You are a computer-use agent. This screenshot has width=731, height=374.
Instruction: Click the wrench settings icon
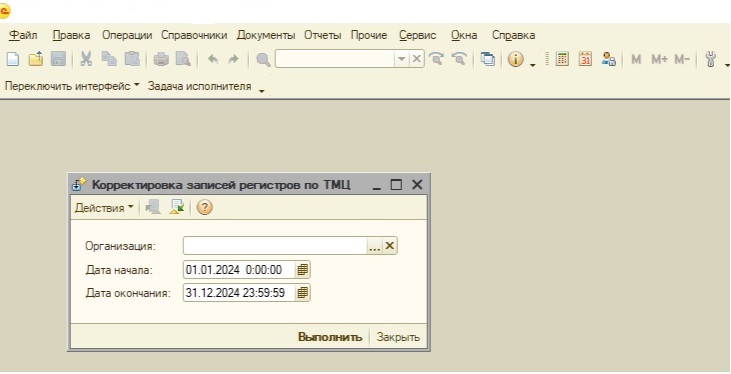coord(710,59)
